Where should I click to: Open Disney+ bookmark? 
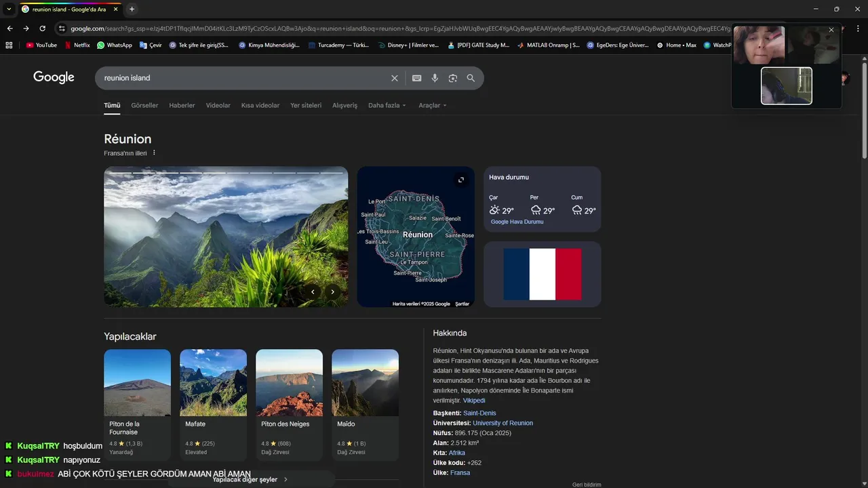(x=408, y=45)
